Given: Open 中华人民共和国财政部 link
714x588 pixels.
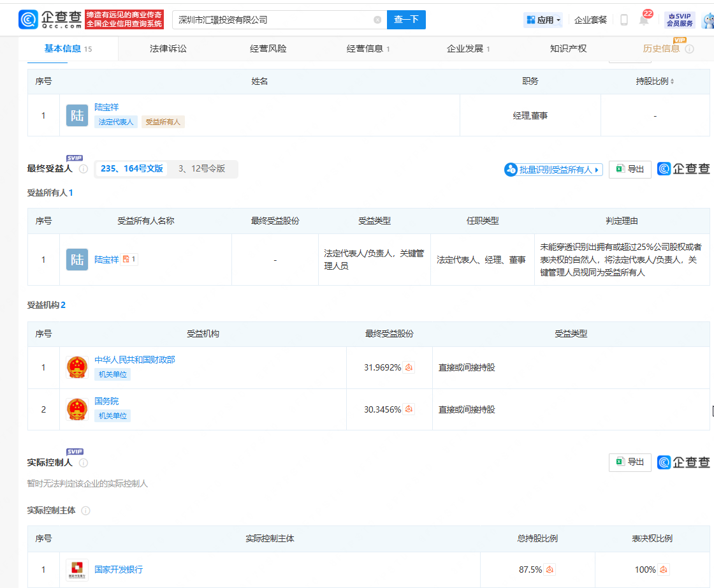Looking at the screenshot, I should tap(135, 360).
